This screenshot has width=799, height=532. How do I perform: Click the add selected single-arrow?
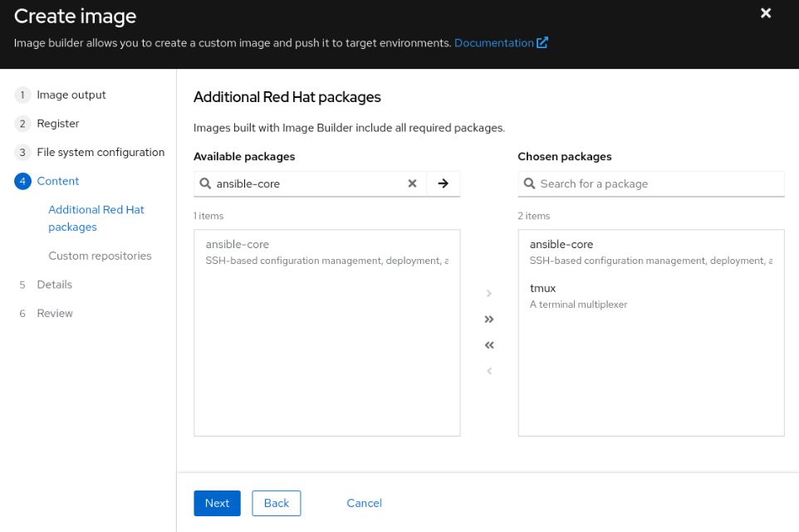pos(489,294)
